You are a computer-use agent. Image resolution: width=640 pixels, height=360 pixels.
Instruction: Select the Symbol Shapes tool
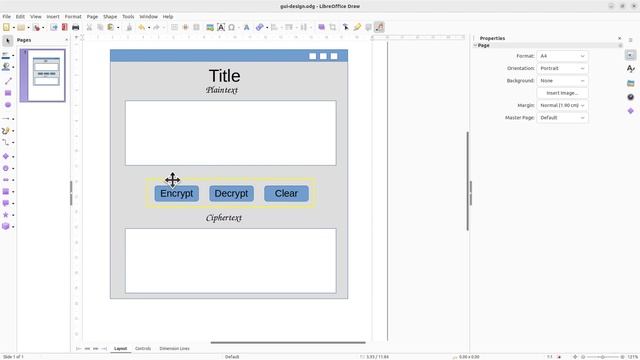(6, 168)
